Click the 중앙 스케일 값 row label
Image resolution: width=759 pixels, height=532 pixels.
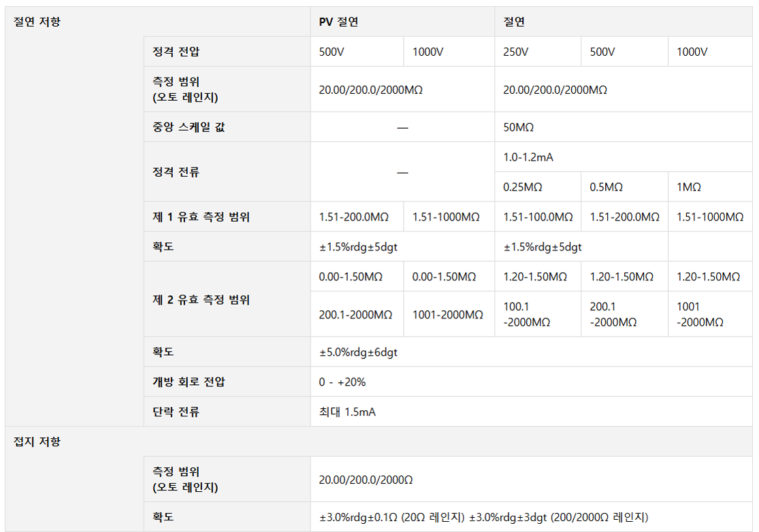pyautogui.click(x=189, y=127)
